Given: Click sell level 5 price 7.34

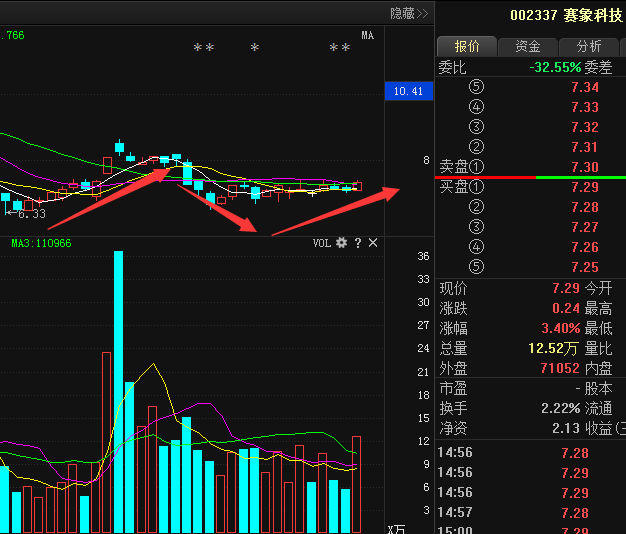Looking at the screenshot, I should (585, 87).
